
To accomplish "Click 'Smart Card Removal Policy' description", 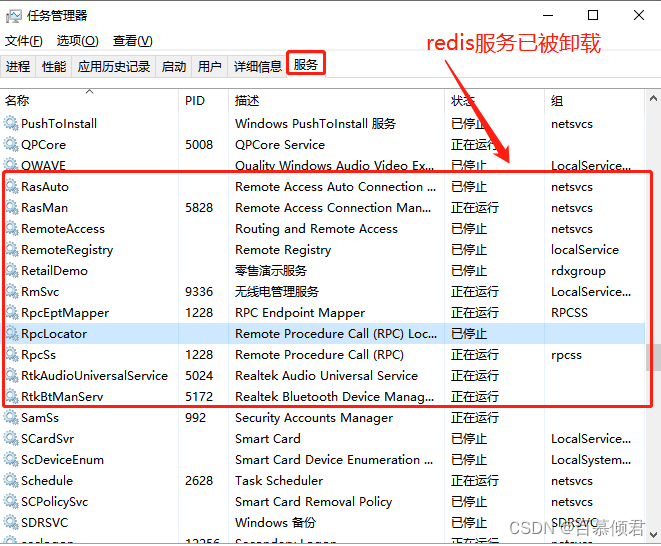I will [313, 501].
